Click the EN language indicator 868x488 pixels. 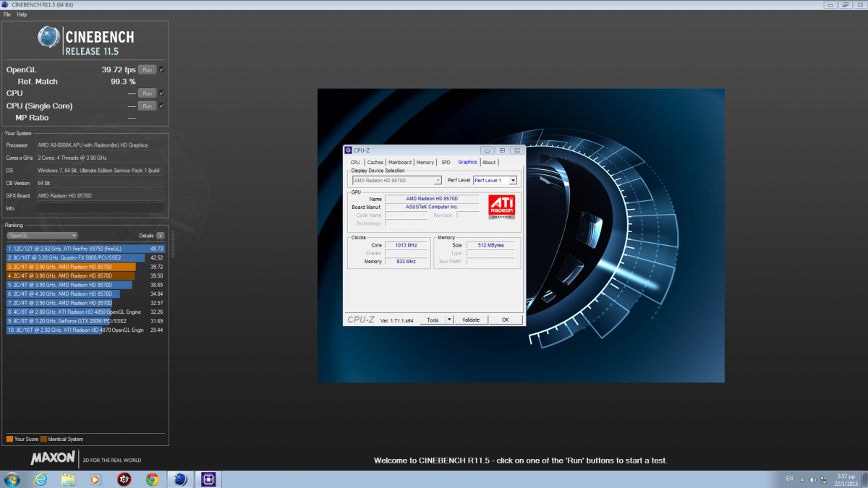pyautogui.click(x=789, y=479)
